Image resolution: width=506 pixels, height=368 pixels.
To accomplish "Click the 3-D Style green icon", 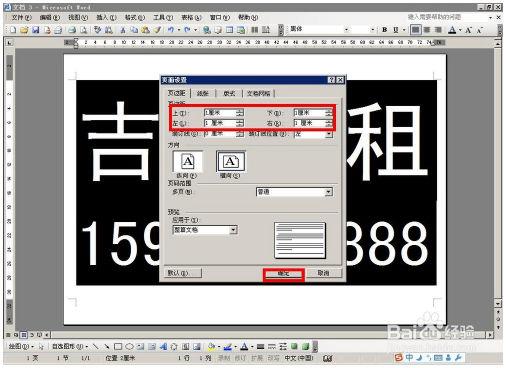I will coord(305,347).
